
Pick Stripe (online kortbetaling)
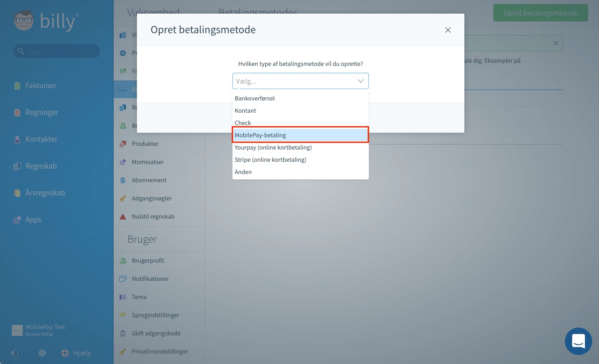click(x=301, y=160)
